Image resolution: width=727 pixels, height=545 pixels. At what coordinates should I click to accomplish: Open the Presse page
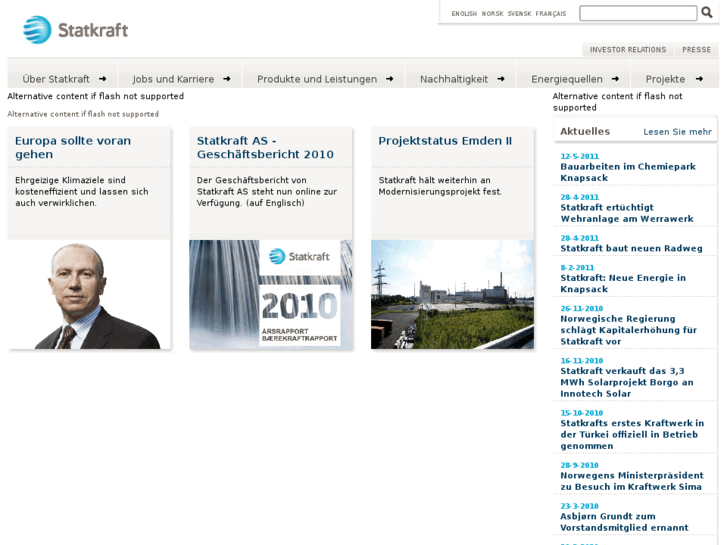click(x=696, y=50)
